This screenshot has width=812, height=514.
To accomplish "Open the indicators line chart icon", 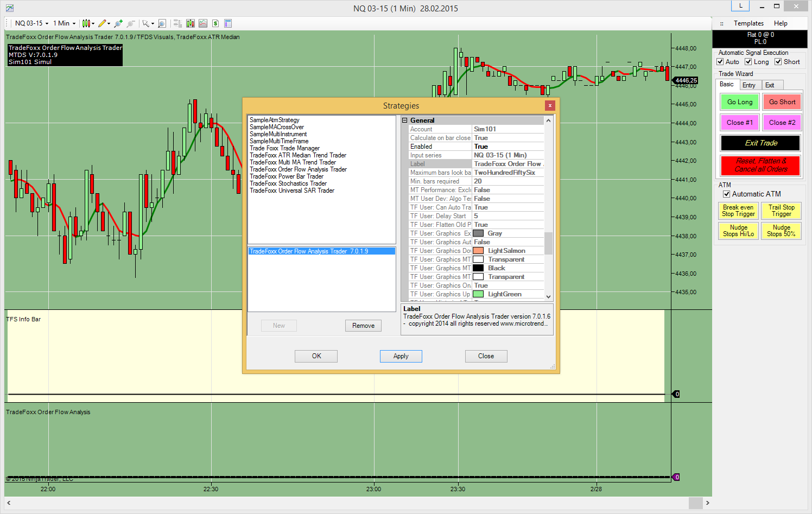I will [202, 23].
